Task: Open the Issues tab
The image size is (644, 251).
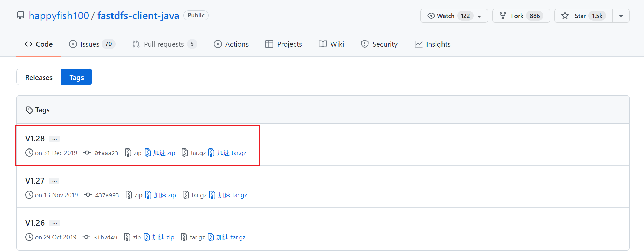Action: click(x=92, y=44)
